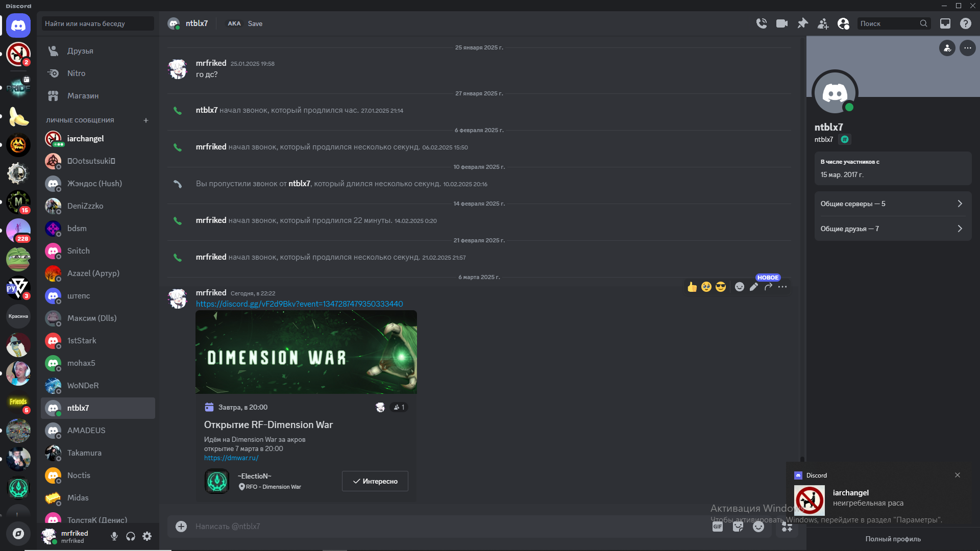Start a voice call with ntblx7

pyautogui.click(x=761, y=23)
